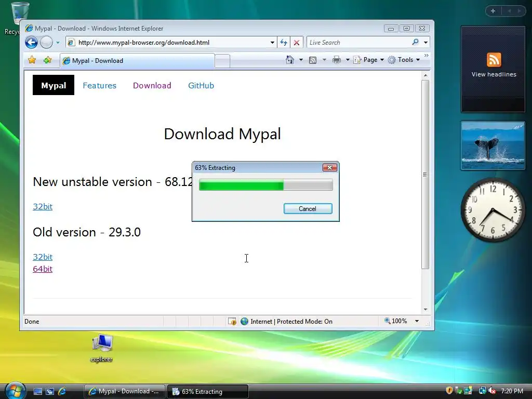
Task: Open the Tools menu
Action: [404, 60]
